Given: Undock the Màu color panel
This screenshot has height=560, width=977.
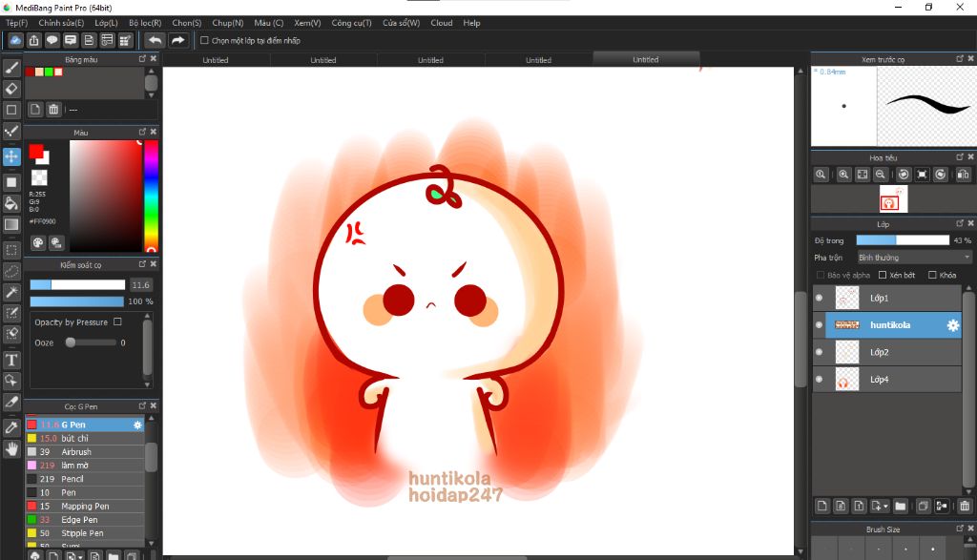Looking at the screenshot, I should [142, 132].
